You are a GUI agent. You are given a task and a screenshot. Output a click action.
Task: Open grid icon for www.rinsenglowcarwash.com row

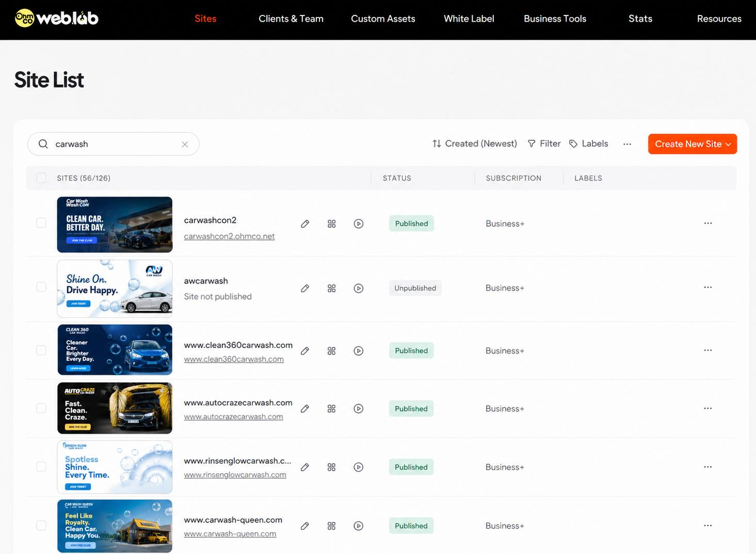tap(331, 467)
